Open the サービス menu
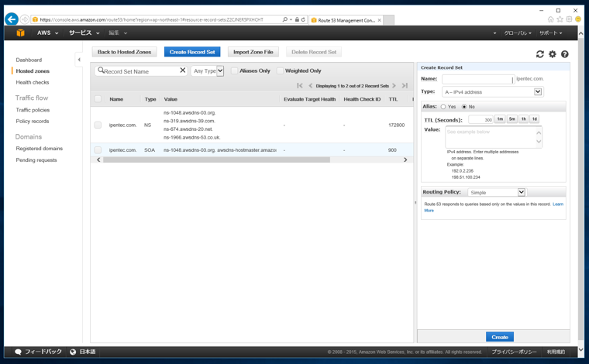The image size is (589, 364). click(x=84, y=33)
